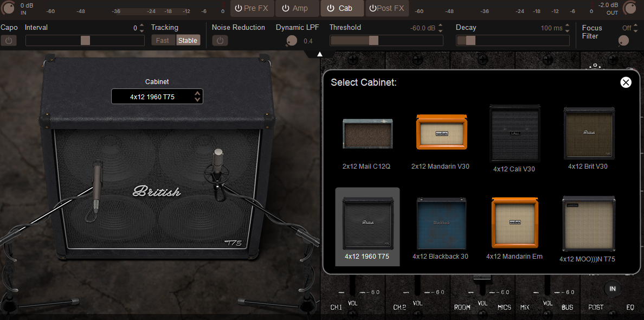Screen dimensions: 644x320
Task: Pick the 4x12 Cali V30 cabinet
Action: (x=514, y=133)
